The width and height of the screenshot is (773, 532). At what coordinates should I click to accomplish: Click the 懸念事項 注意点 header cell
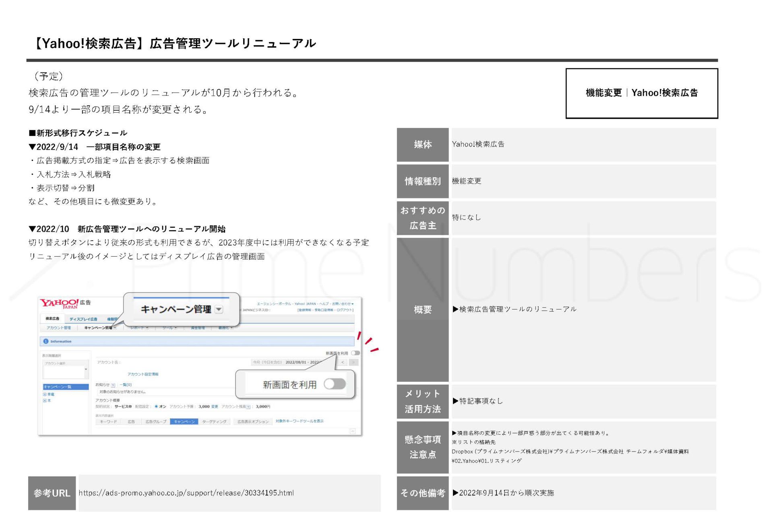[423, 447]
